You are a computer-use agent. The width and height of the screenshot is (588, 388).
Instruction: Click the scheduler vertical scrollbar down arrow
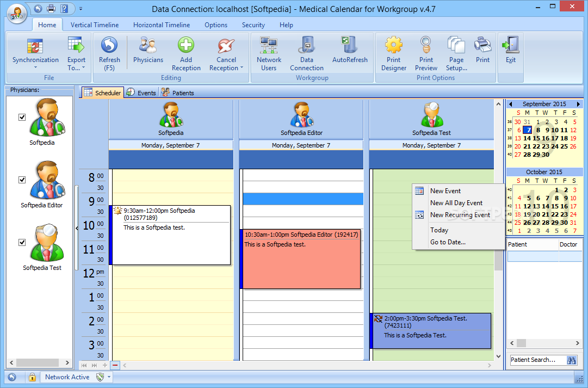[x=498, y=356]
